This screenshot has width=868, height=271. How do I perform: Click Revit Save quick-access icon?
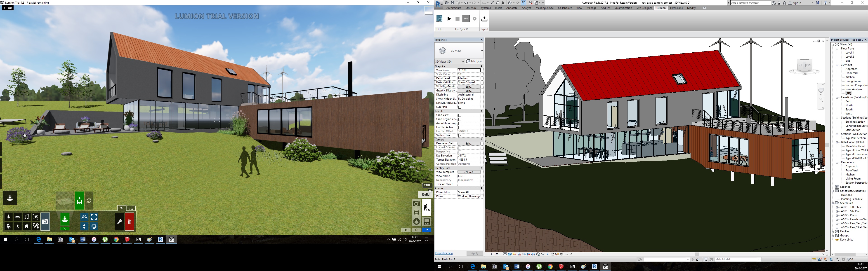click(453, 3)
